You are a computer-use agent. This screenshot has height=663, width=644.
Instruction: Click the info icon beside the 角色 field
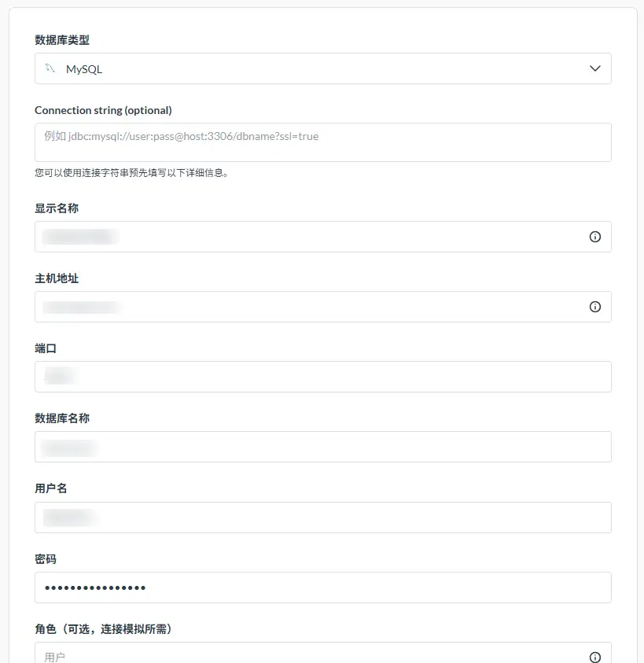(595, 657)
